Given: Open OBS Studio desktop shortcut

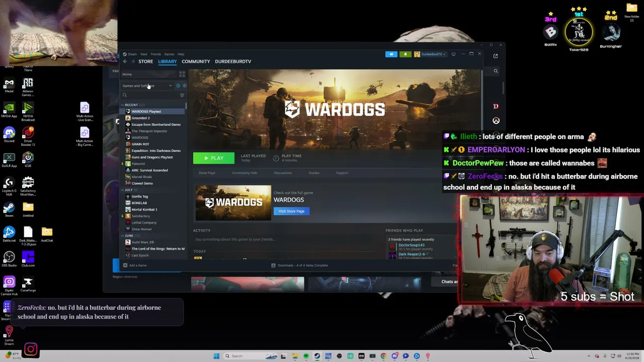Looking at the screenshot, I should point(9,259).
